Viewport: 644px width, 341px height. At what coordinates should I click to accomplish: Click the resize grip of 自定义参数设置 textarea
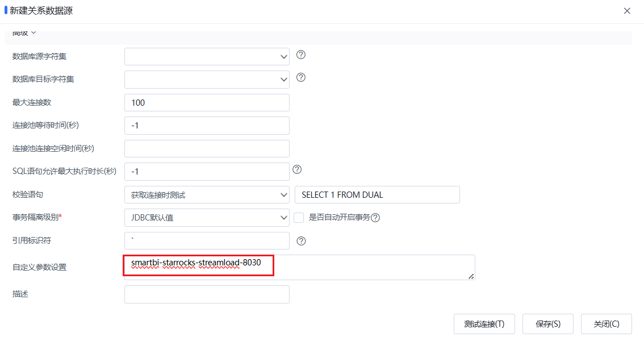click(x=471, y=277)
